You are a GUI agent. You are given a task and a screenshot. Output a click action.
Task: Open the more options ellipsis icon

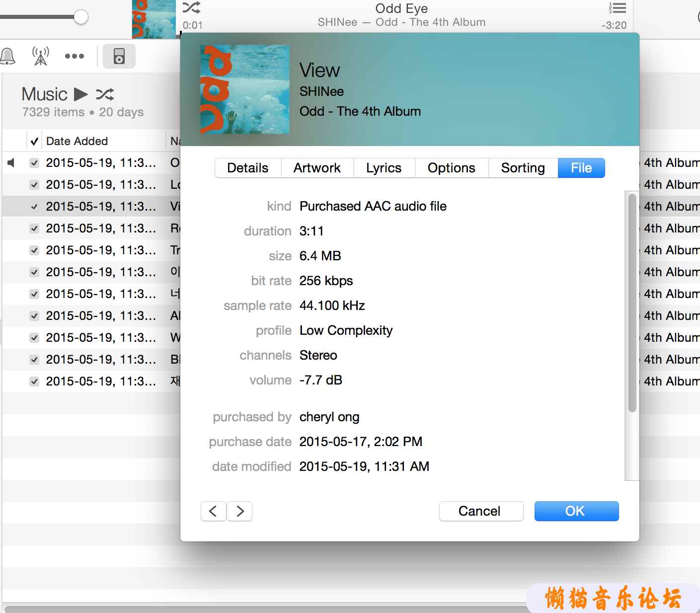(75, 56)
